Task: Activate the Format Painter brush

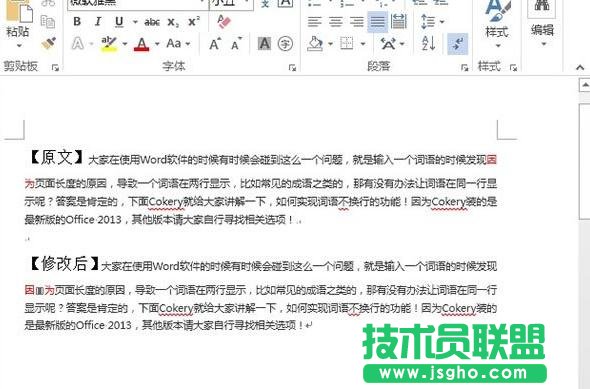Action: pos(49,44)
